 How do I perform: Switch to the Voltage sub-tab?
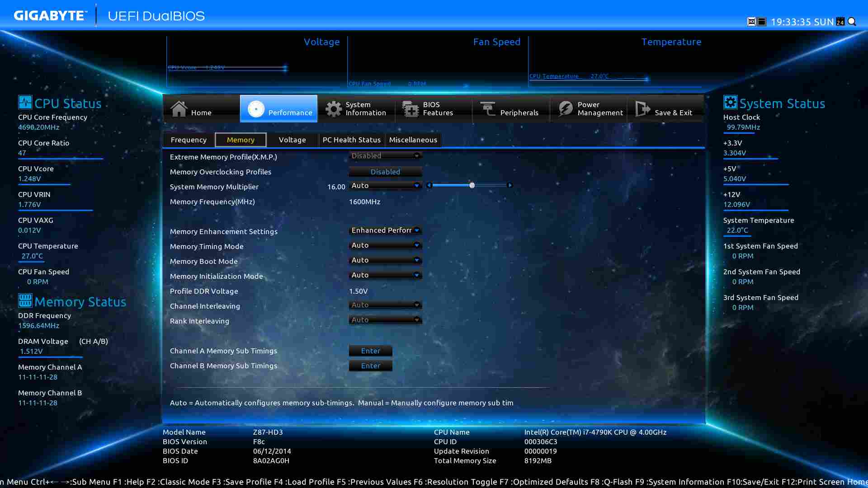coord(292,140)
